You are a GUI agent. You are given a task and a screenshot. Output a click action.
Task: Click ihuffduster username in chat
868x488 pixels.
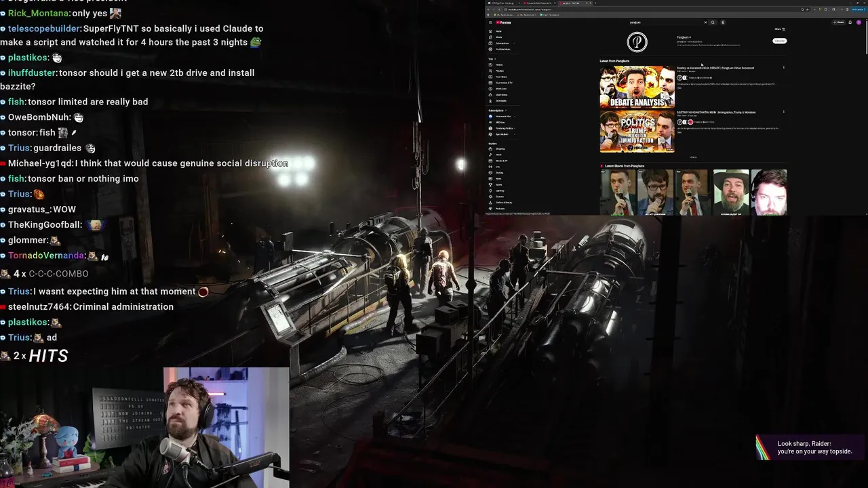[33, 73]
